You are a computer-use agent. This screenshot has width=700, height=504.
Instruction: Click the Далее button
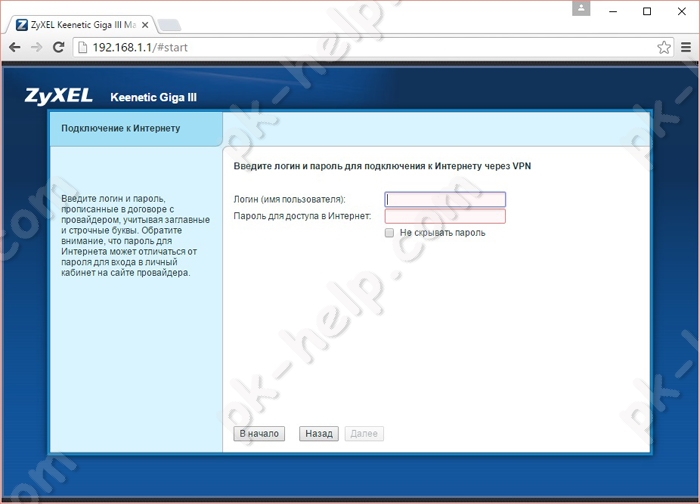click(x=364, y=433)
